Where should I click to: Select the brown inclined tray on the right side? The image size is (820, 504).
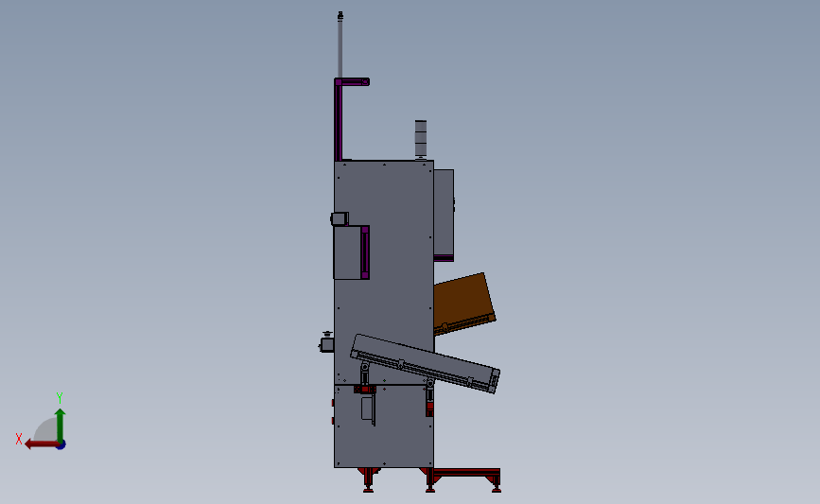pyautogui.click(x=463, y=304)
